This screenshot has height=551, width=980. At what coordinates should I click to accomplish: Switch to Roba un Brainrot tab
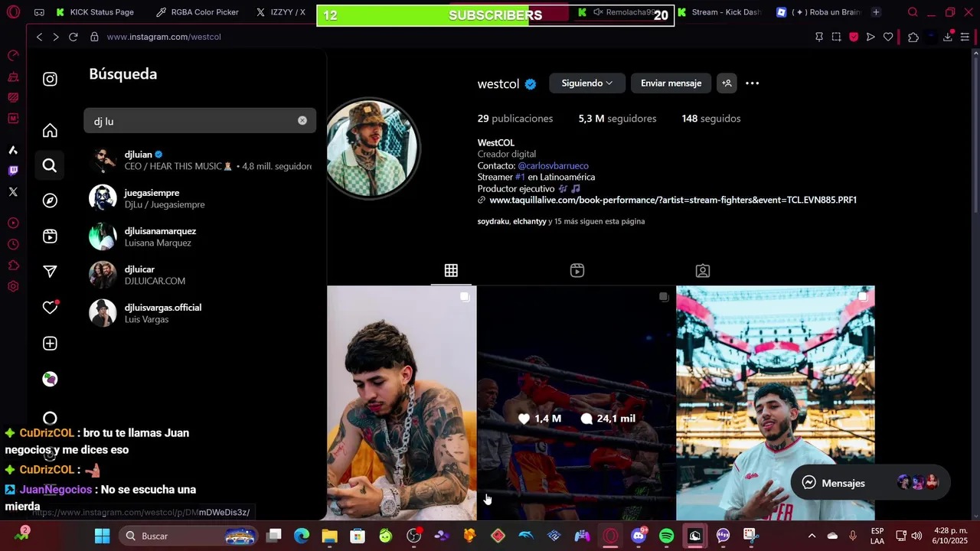pyautogui.click(x=818, y=12)
